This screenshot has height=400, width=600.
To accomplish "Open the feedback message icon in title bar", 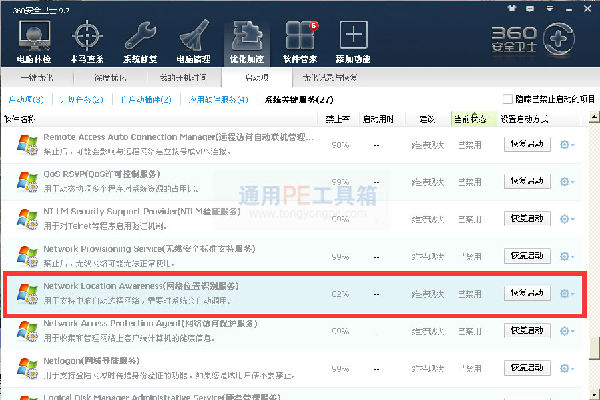I will pyautogui.click(x=530, y=8).
